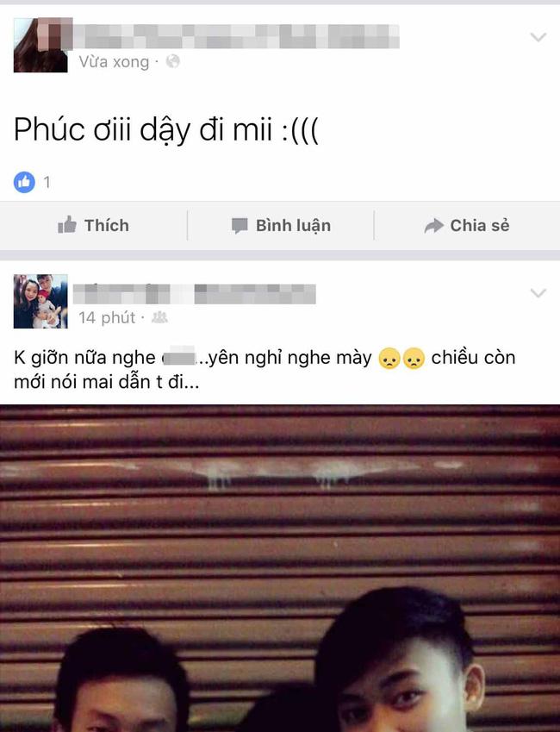
Task: View the like count 1
Action: [x=47, y=182]
